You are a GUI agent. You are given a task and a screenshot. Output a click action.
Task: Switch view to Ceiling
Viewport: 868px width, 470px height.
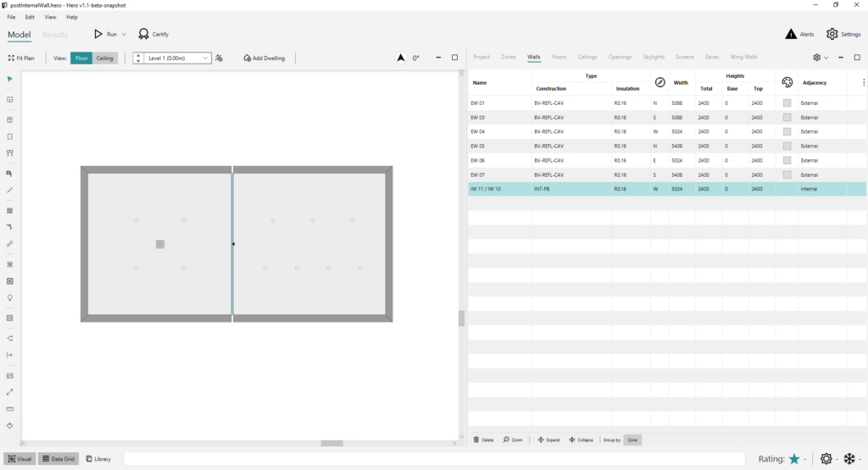(x=104, y=58)
